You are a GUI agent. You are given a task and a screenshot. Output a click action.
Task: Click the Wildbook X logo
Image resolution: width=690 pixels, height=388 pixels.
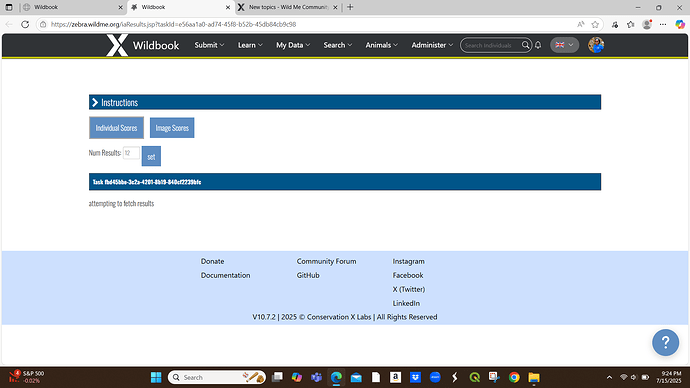(117, 45)
